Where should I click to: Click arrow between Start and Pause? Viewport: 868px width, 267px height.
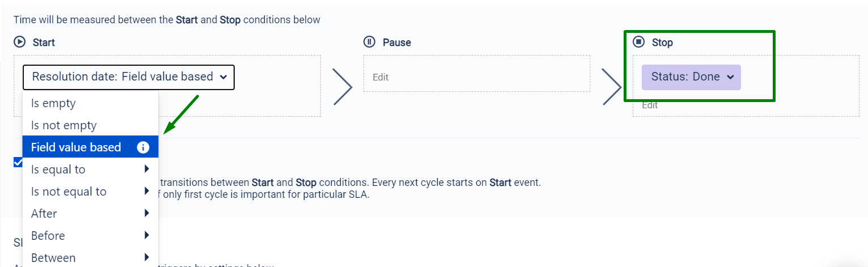342,87
